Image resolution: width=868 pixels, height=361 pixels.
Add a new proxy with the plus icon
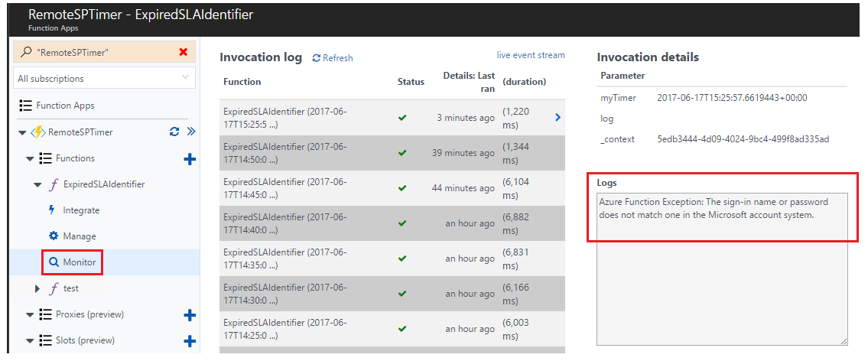[190, 315]
